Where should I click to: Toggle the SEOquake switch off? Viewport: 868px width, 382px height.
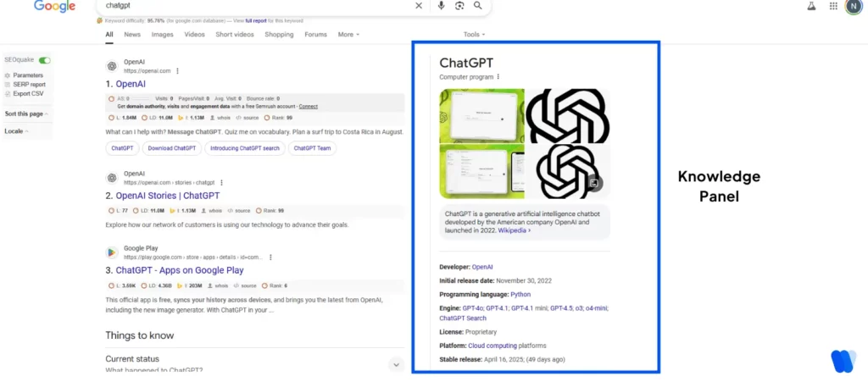pyautogui.click(x=44, y=59)
